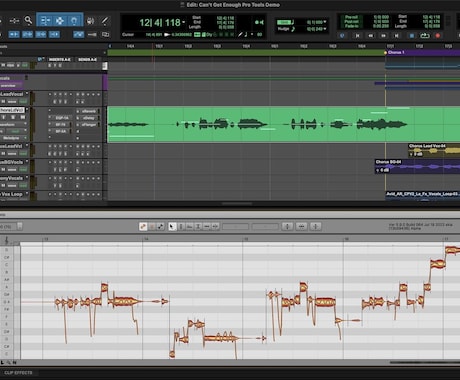Click the Fast Forward transport button

(x=384, y=35)
